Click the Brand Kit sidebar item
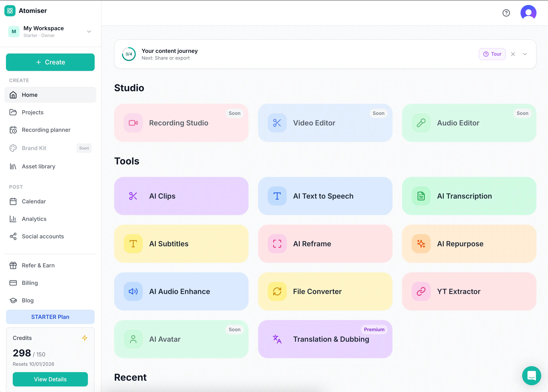This screenshot has width=548, height=392. (x=50, y=148)
